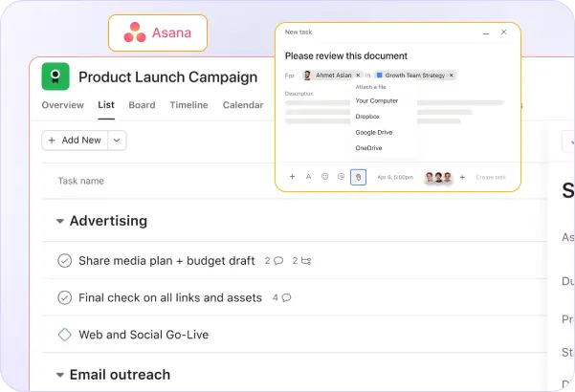Edit the task title Please review this document
Image resolution: width=575 pixels, height=392 pixels.
click(346, 56)
